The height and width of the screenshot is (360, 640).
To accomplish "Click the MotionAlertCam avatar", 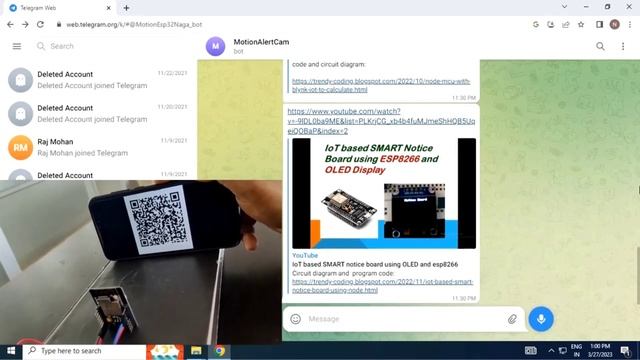I will tap(215, 46).
